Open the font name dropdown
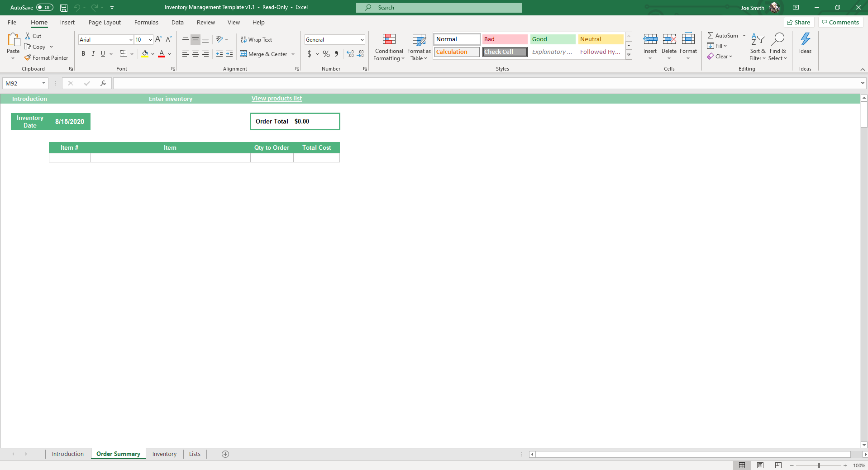The height and width of the screenshot is (470, 868). click(x=131, y=40)
